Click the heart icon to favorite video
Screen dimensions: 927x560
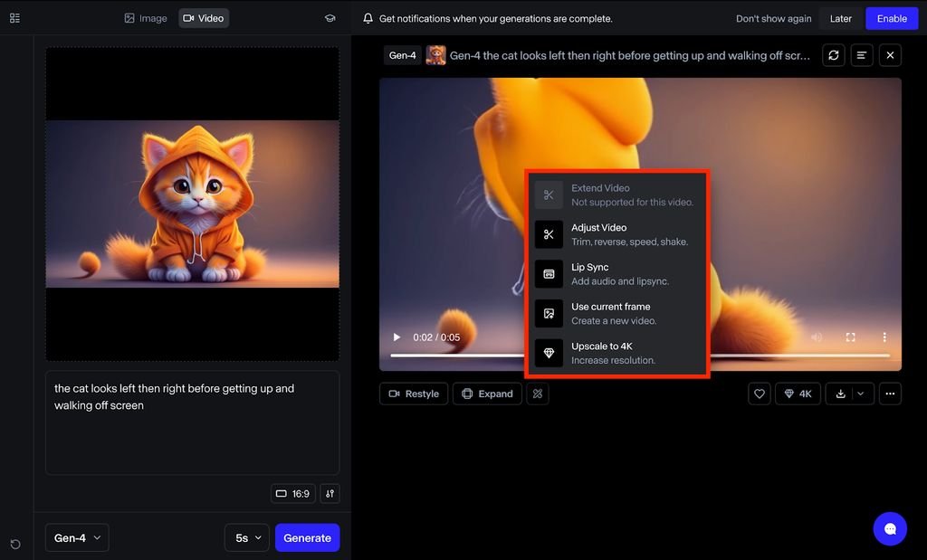click(x=760, y=394)
